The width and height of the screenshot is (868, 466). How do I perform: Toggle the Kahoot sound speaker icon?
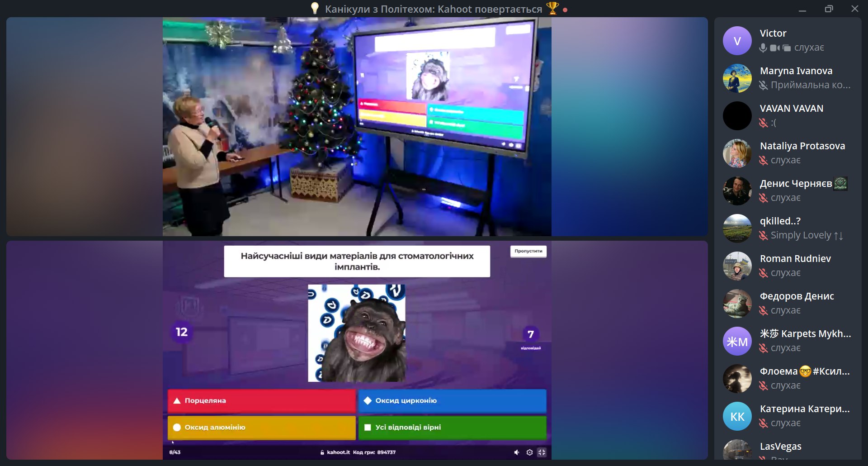tap(517, 452)
